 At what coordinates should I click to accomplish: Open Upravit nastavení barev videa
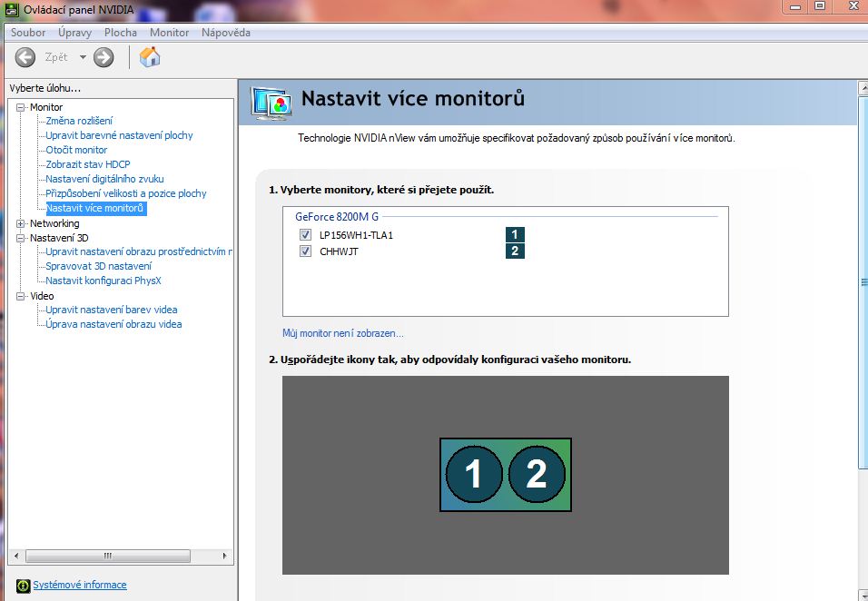pyautogui.click(x=112, y=310)
